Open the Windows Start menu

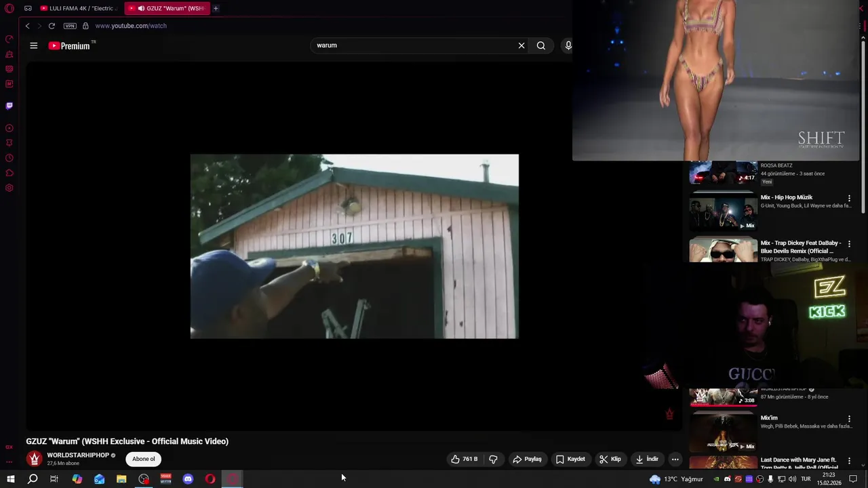(10, 479)
